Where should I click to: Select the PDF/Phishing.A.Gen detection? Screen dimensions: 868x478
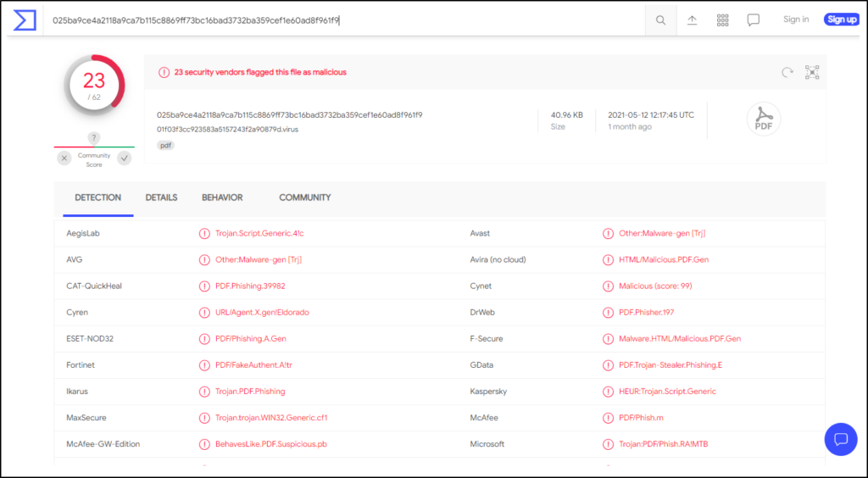(x=251, y=339)
